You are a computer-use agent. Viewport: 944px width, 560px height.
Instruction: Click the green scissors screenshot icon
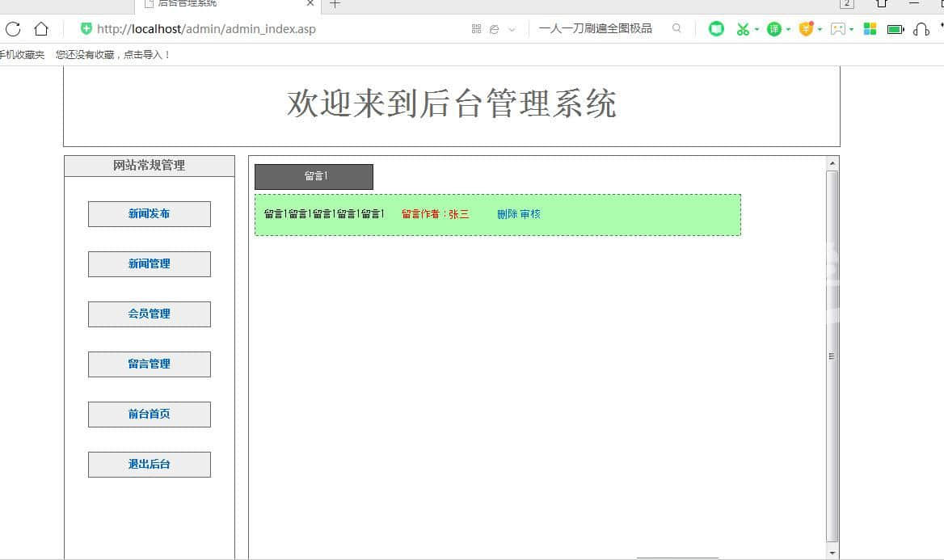click(x=742, y=29)
